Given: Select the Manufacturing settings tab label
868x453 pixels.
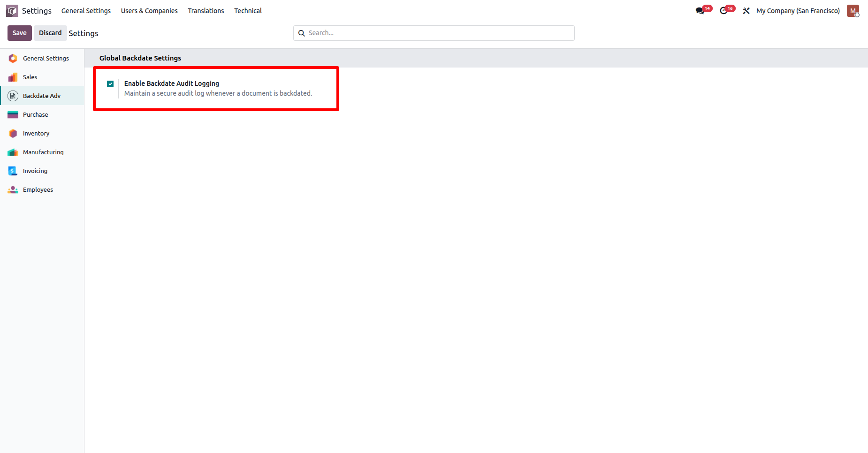Looking at the screenshot, I should (43, 152).
